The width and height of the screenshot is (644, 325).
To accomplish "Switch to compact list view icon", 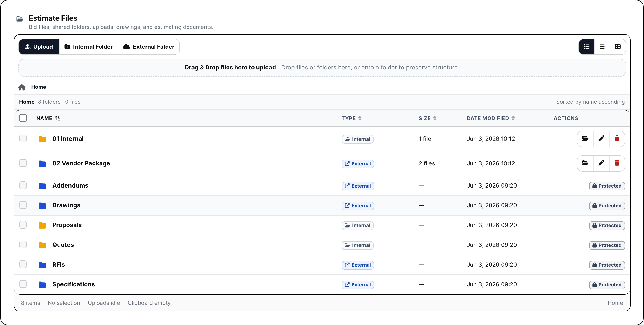I will point(602,47).
